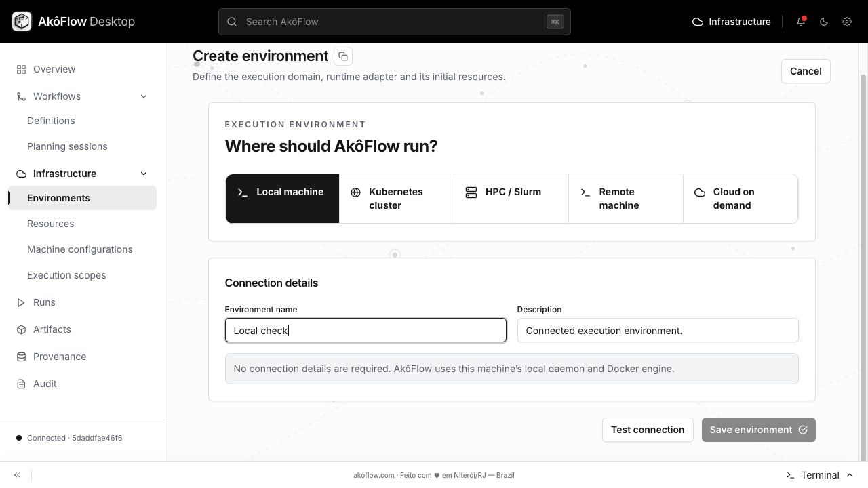Collapse the sidebar with double-chevron icon
868x488 pixels.
coord(17,475)
